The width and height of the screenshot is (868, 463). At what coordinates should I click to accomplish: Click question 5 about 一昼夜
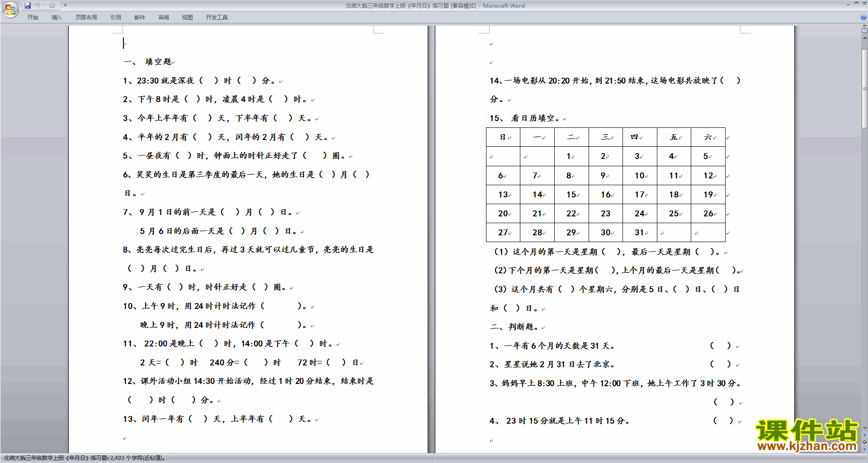pos(235,156)
